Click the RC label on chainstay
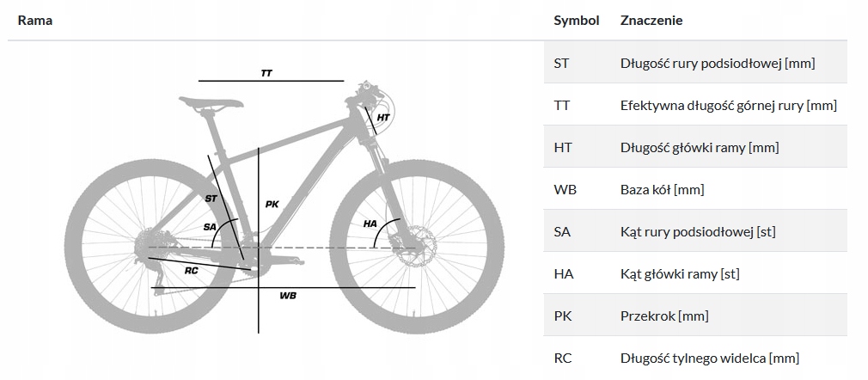Screen dimensions: 868x380 (192, 270)
